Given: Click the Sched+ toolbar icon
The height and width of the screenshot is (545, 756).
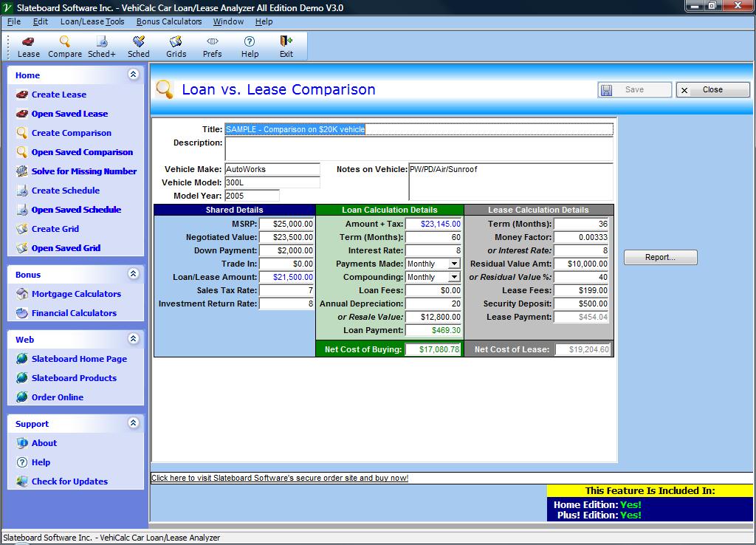Looking at the screenshot, I should click(101, 46).
